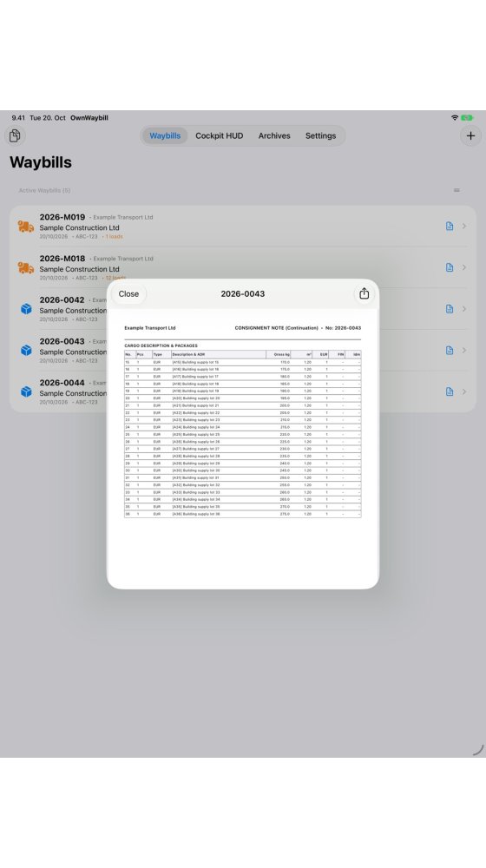
Task: Click the 'Waybills' page heading
Action: point(41,162)
